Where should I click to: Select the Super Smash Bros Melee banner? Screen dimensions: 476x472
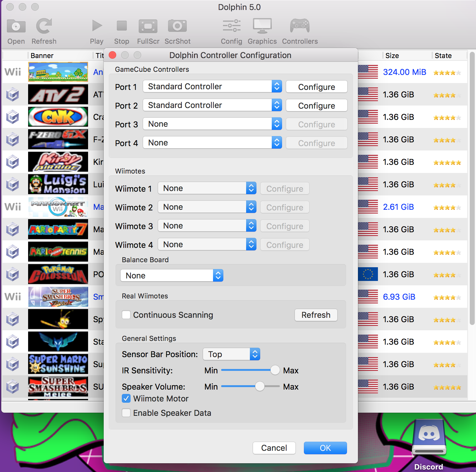pos(58,386)
